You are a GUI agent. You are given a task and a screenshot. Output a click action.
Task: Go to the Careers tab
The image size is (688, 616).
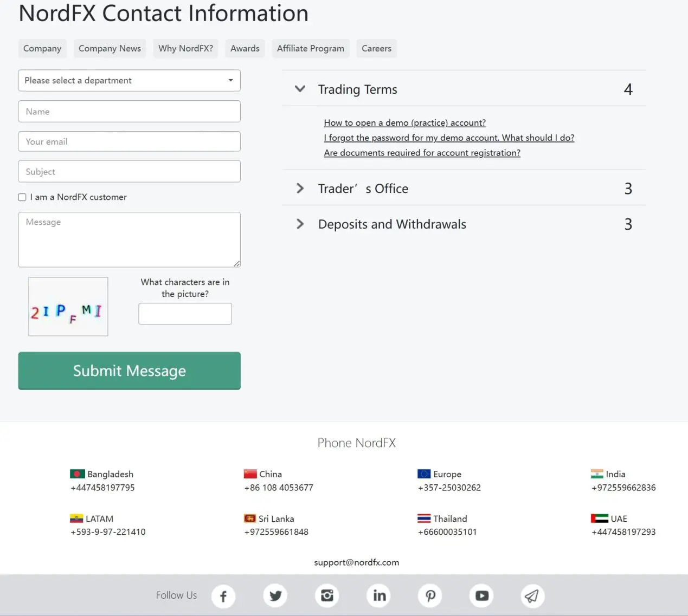point(376,48)
